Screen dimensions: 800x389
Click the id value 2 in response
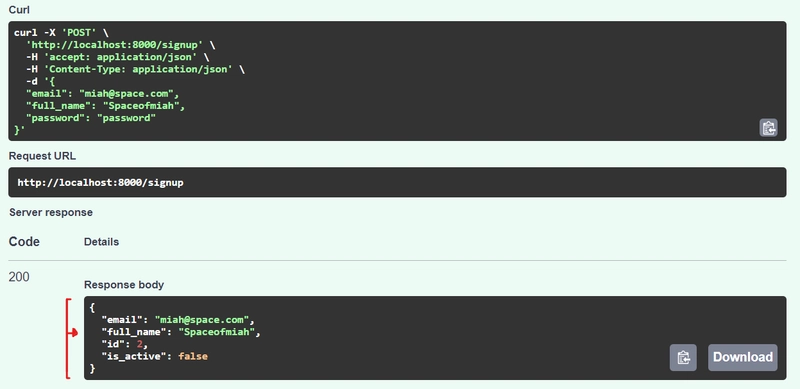[x=139, y=344]
